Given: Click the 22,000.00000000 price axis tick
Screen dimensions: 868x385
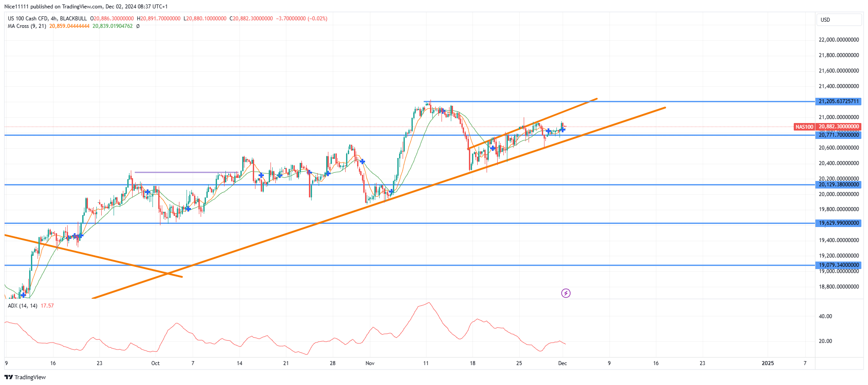Looking at the screenshot, I should point(839,40).
